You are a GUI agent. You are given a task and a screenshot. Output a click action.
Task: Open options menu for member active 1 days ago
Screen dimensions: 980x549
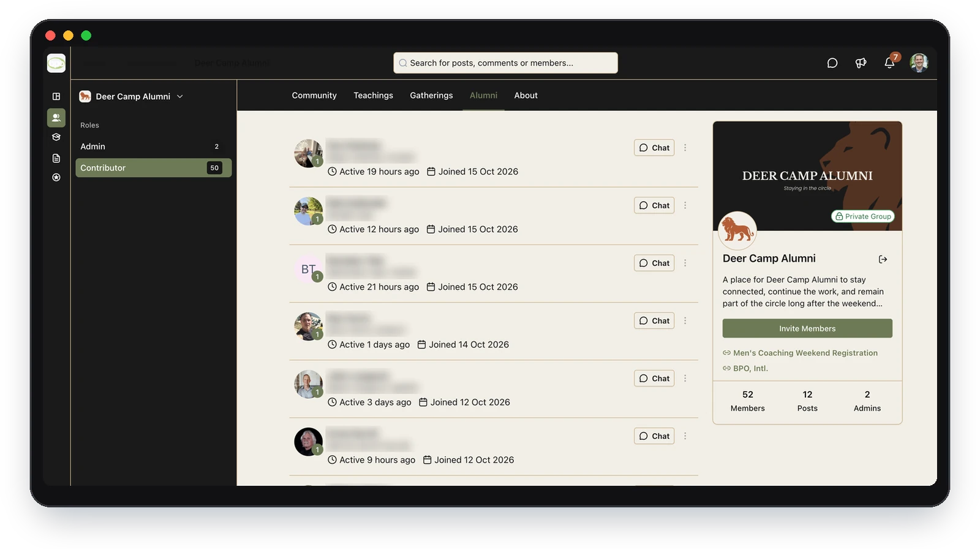coord(685,320)
